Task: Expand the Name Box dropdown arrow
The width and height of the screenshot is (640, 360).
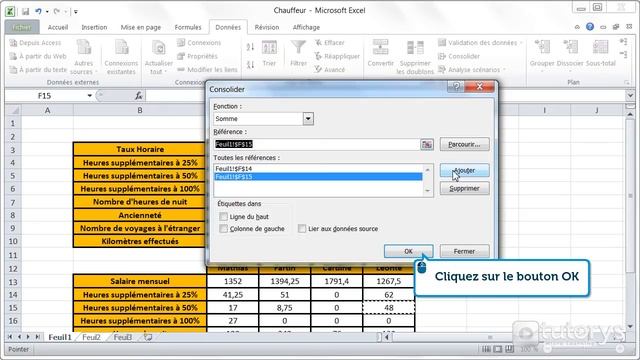Action: coord(89,96)
